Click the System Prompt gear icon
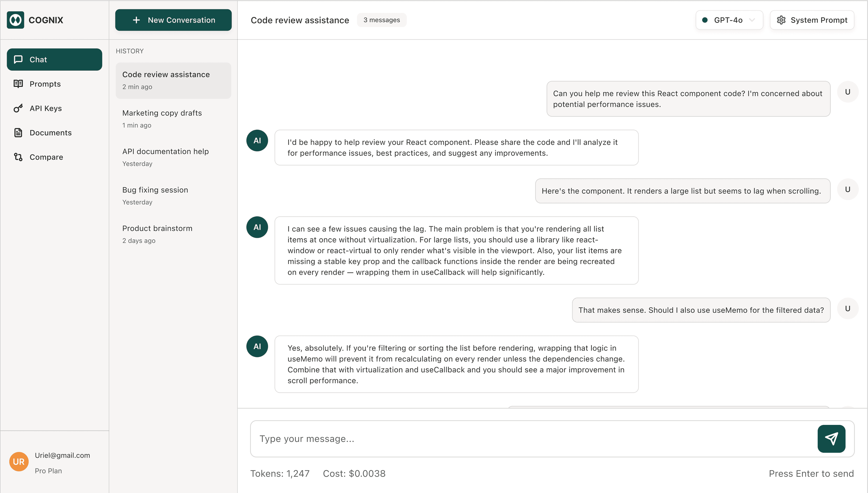 click(x=781, y=20)
